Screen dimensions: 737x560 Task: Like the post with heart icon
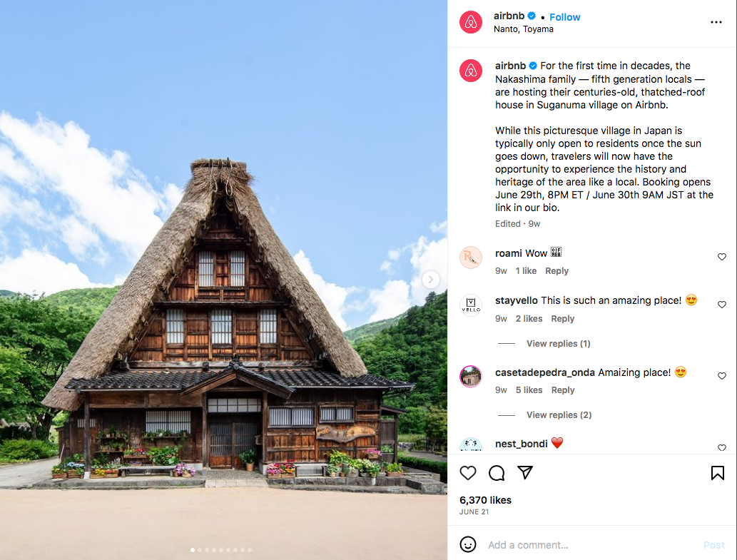pos(468,473)
